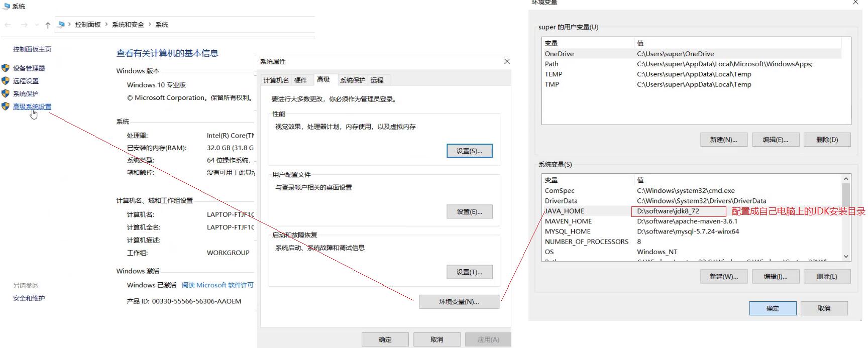Select the MYSQL_HOME system variable row
Viewport: 868px width, 348px height.
tap(692, 231)
